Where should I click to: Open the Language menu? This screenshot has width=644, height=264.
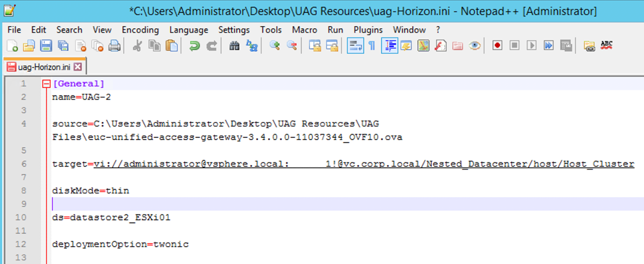click(189, 30)
